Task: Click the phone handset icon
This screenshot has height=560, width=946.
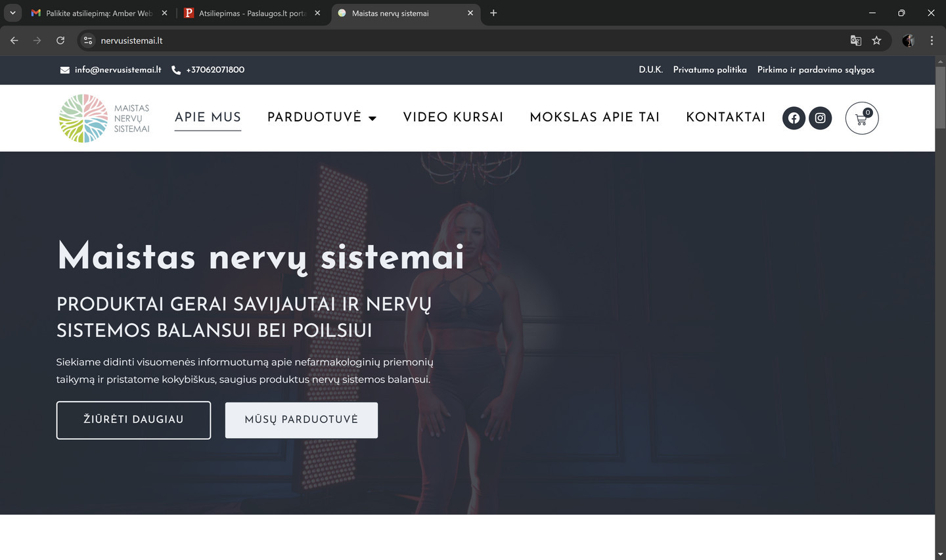Action: [176, 70]
